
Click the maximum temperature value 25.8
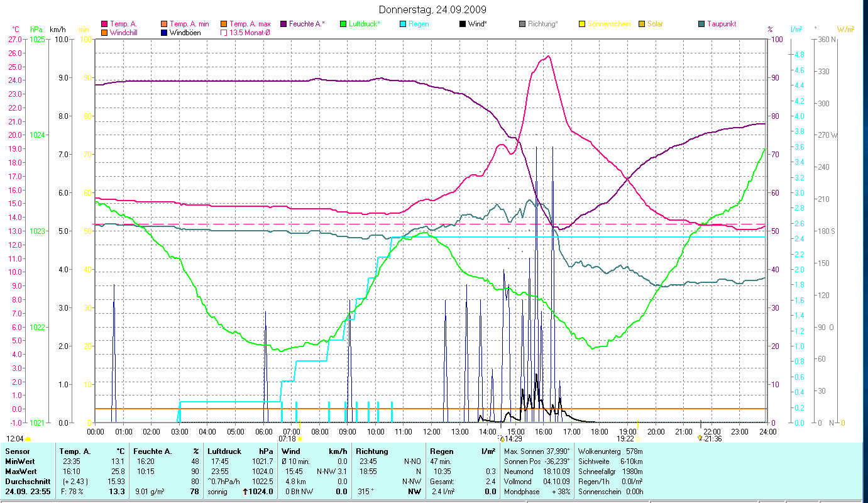[x=118, y=472]
